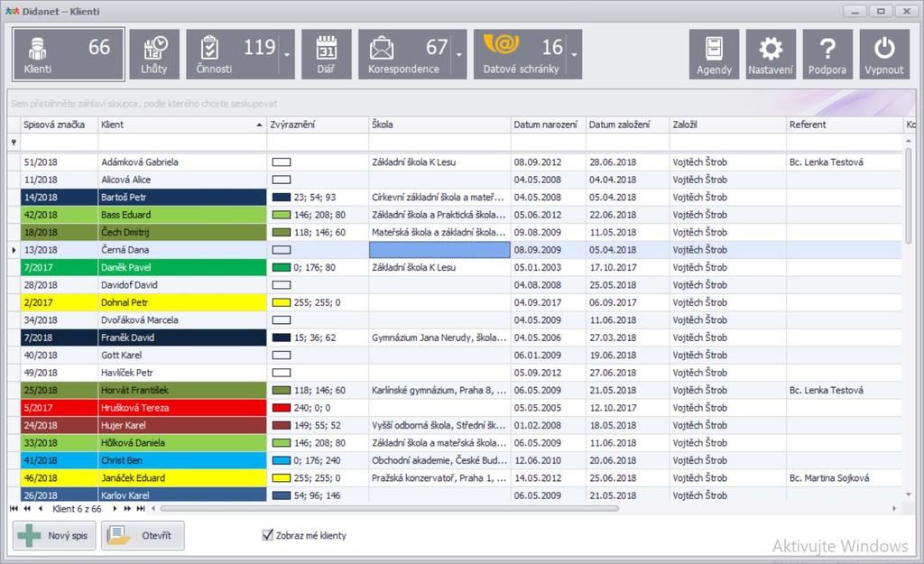
Task: Sort by the Klient column header
Action: (x=182, y=125)
